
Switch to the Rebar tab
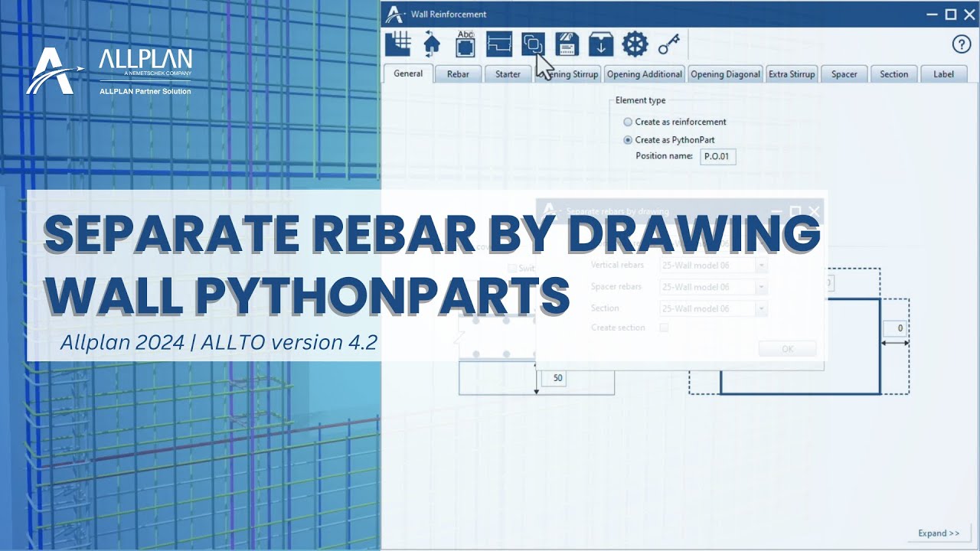pyautogui.click(x=458, y=74)
